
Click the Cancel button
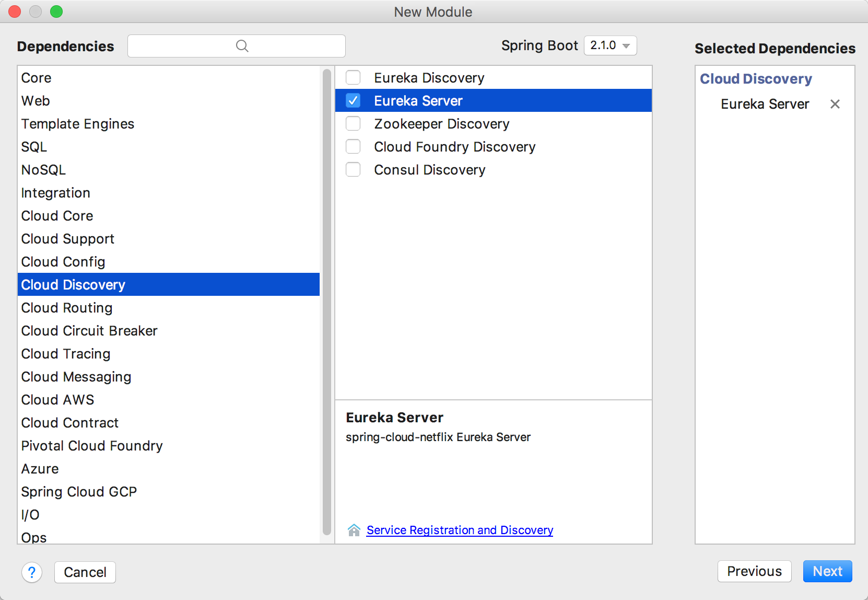85,572
